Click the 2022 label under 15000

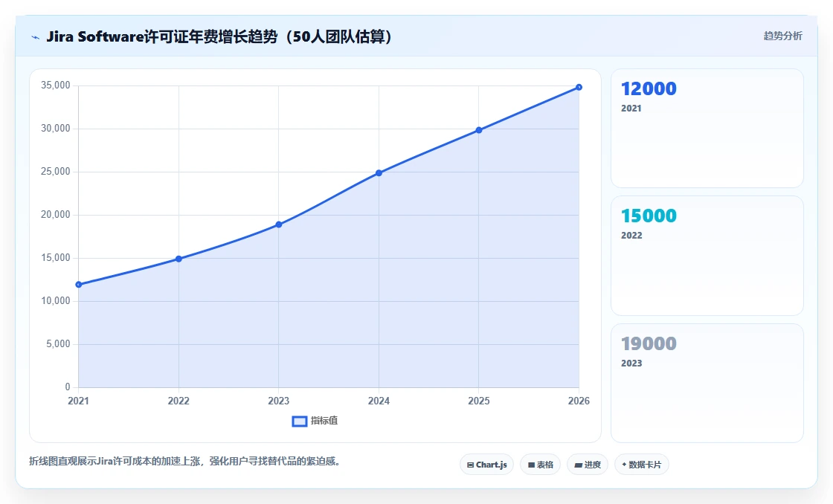click(631, 235)
